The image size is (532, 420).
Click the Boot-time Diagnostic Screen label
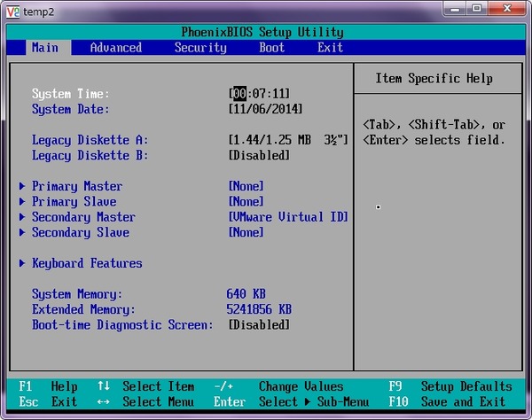tap(122, 324)
